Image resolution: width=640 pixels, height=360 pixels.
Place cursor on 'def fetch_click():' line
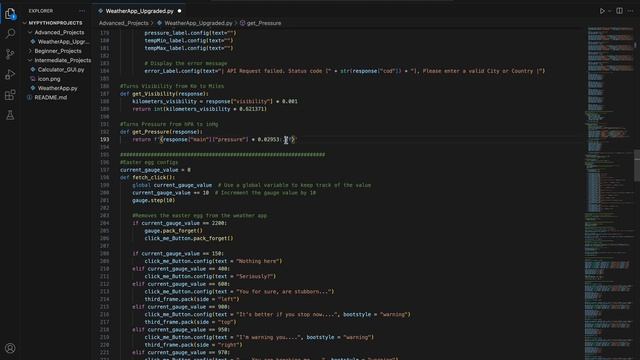(147, 178)
